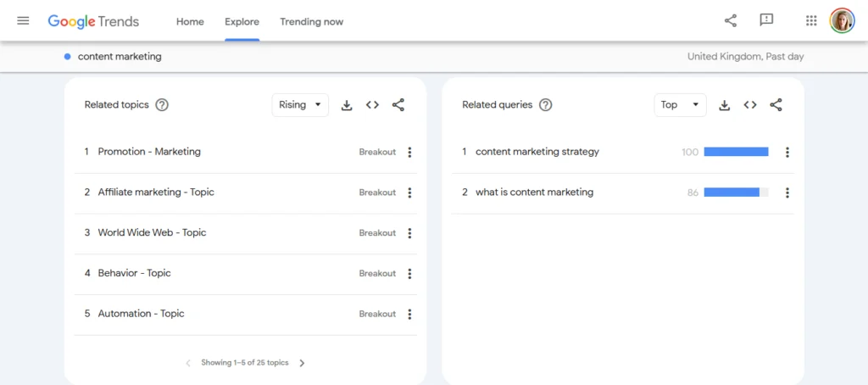Open the hamburger main menu
Image resolution: width=868 pixels, height=385 pixels.
click(23, 21)
